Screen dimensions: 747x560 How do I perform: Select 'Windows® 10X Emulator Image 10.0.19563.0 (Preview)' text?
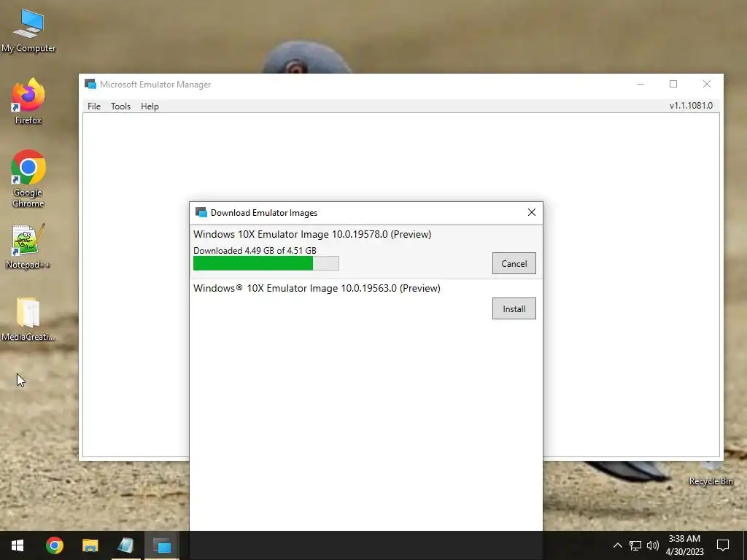[317, 288]
